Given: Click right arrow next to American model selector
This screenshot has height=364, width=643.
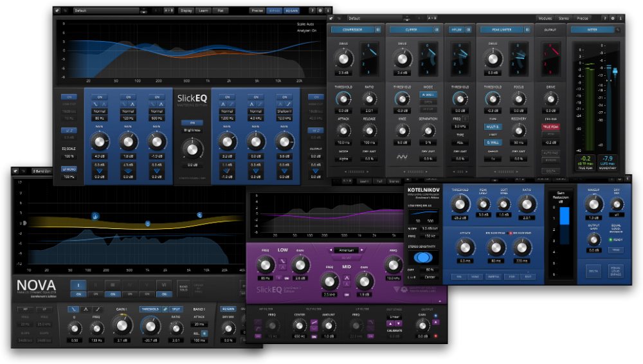Looking at the screenshot, I should pos(361,250).
